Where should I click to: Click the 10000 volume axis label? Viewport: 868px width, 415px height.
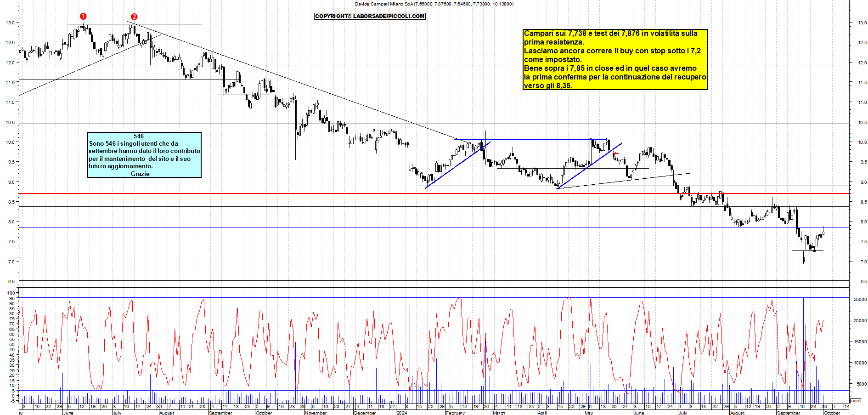tap(860, 363)
